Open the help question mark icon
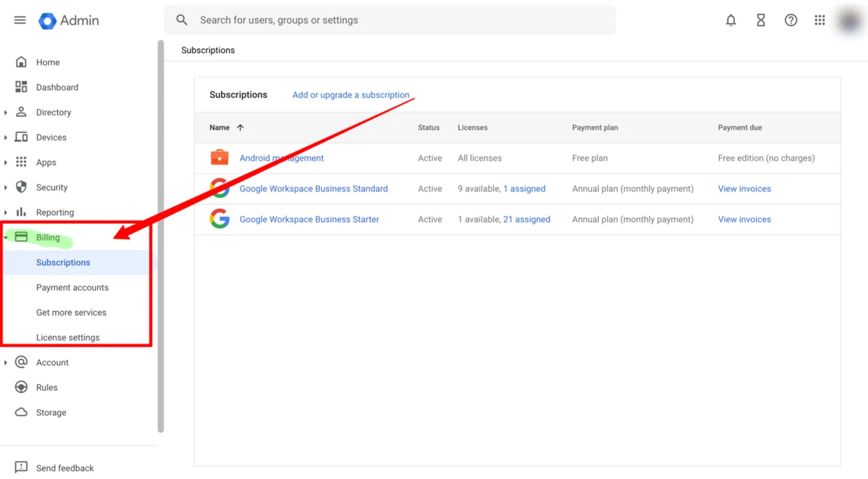Image resolution: width=868 pixels, height=479 pixels. (791, 20)
